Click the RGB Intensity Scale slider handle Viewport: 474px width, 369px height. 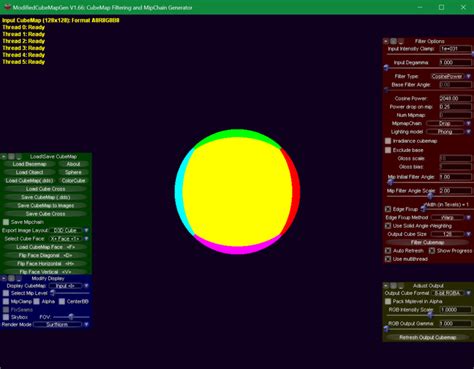point(431,315)
